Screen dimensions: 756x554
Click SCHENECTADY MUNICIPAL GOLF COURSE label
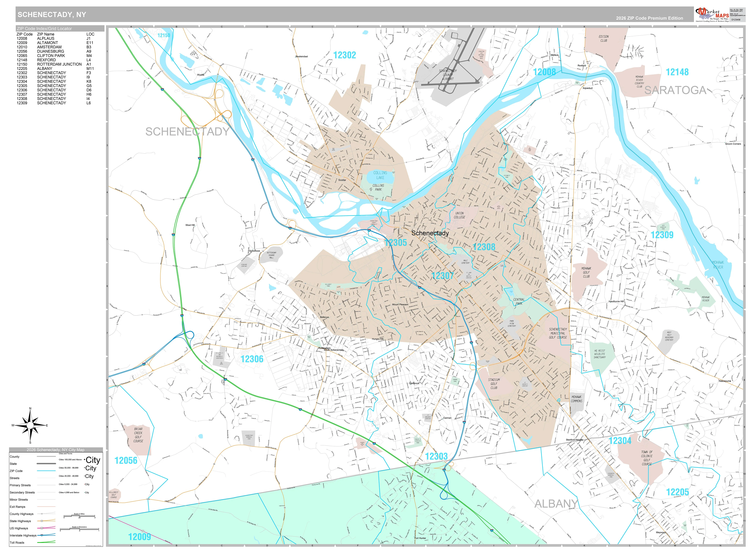[558, 333]
